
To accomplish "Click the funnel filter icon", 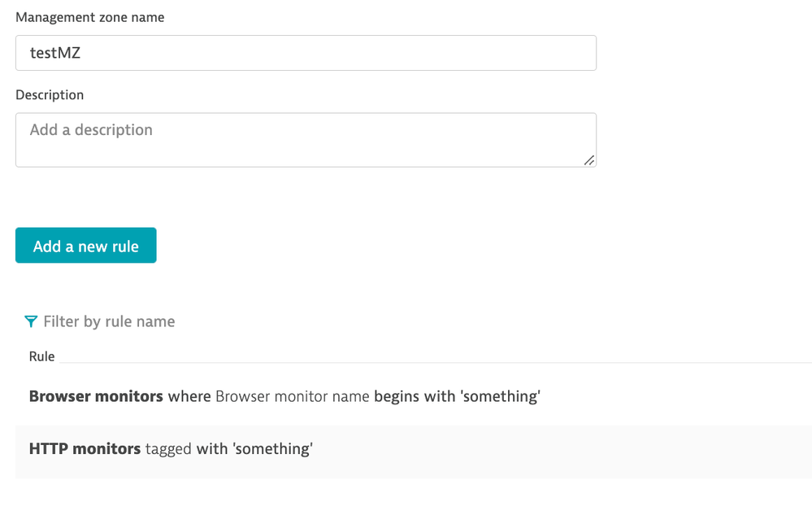I will (31, 321).
